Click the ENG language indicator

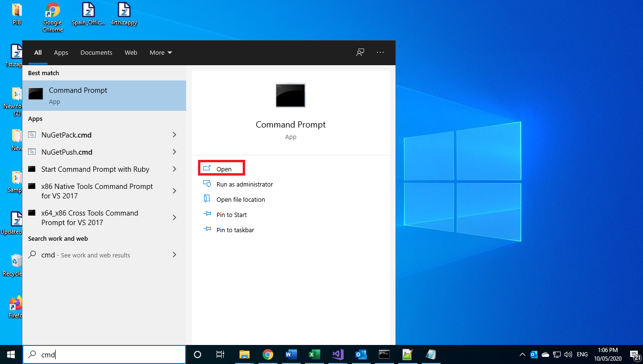click(x=582, y=354)
